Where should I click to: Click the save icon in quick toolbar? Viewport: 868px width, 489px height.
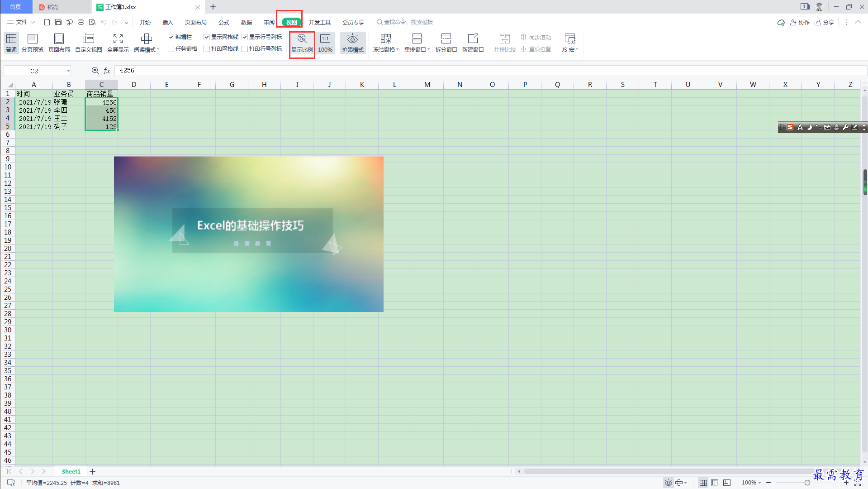(x=58, y=22)
